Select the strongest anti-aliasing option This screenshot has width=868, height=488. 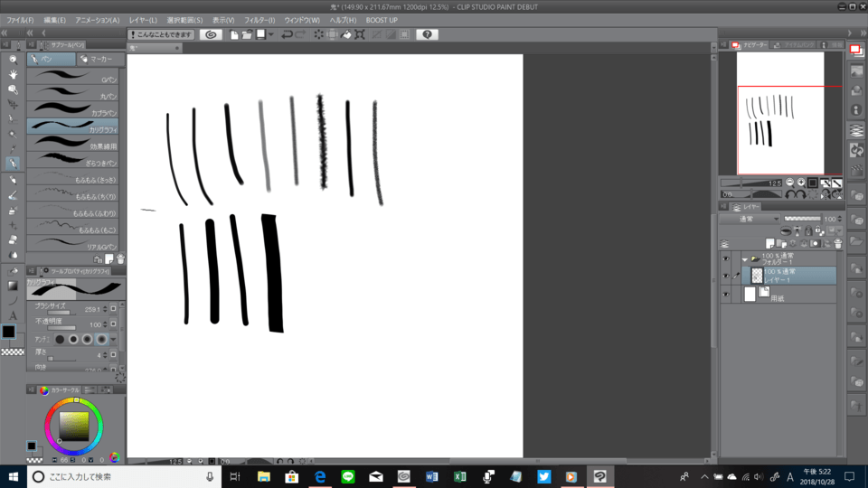tap(101, 339)
